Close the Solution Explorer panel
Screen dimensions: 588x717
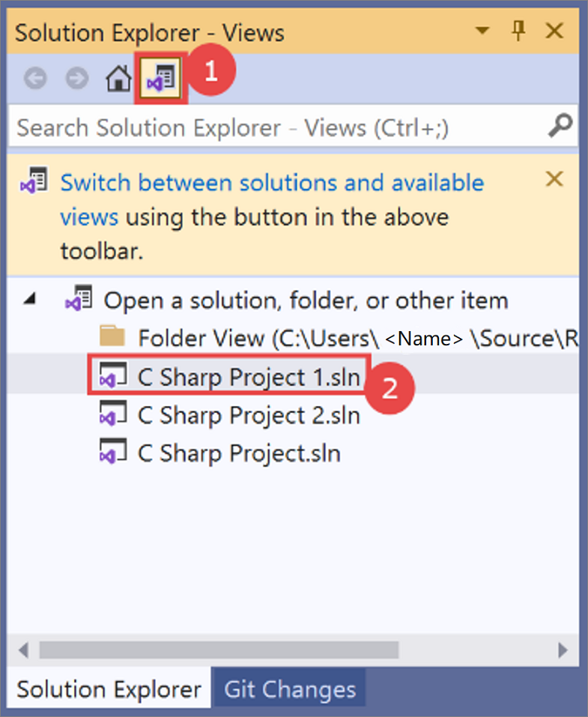point(554,31)
